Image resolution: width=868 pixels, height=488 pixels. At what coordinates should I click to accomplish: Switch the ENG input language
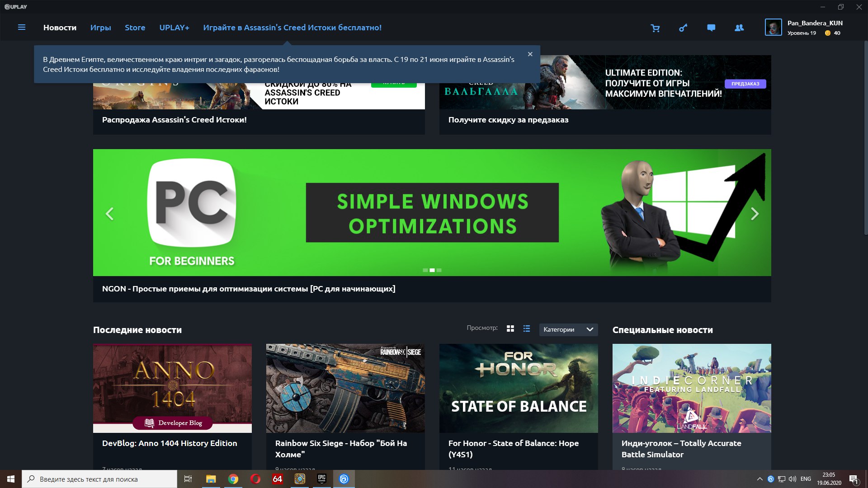click(806, 479)
